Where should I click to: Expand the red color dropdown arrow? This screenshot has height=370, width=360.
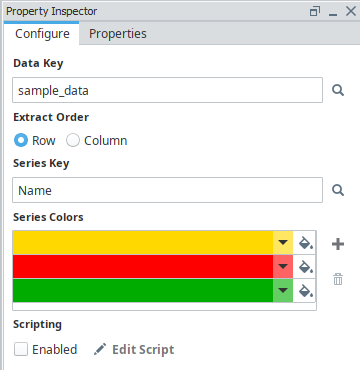(x=283, y=267)
